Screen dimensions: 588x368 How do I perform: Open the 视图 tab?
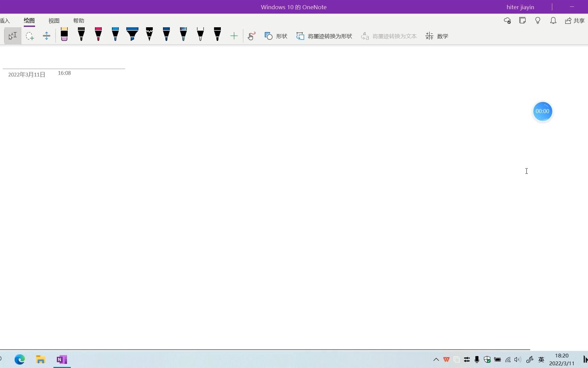[54, 21]
